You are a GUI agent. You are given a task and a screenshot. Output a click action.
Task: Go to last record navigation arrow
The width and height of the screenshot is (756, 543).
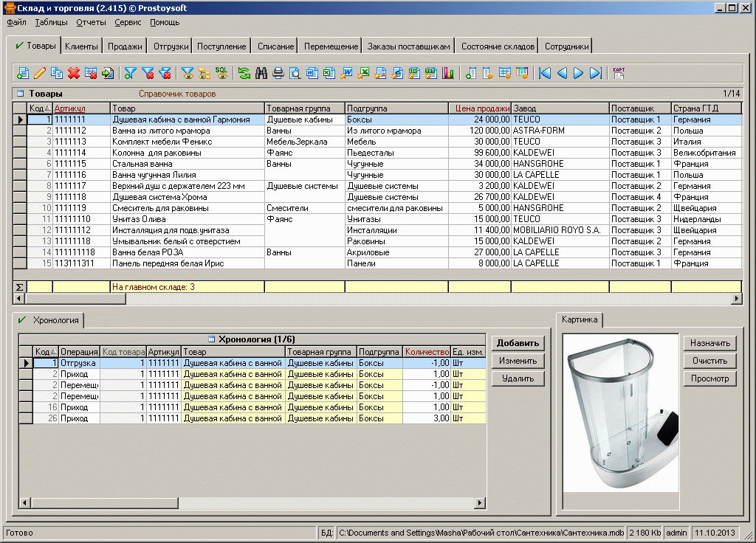[x=596, y=73]
